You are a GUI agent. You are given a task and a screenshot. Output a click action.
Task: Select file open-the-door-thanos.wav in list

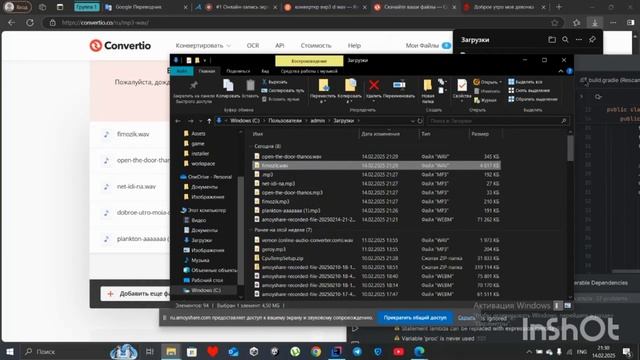(291, 156)
